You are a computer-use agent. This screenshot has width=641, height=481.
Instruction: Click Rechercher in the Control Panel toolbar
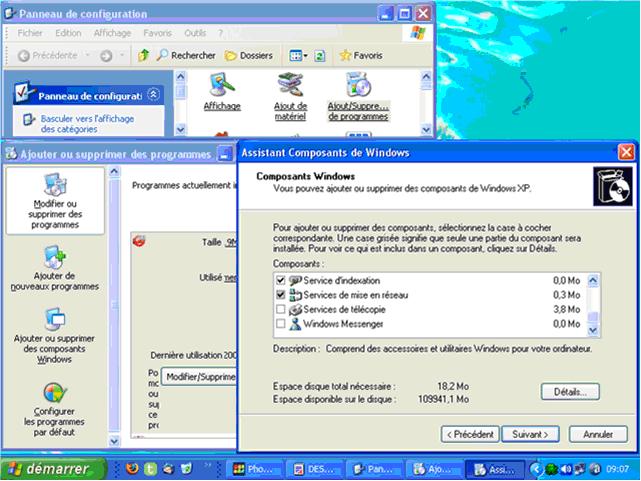point(186,55)
